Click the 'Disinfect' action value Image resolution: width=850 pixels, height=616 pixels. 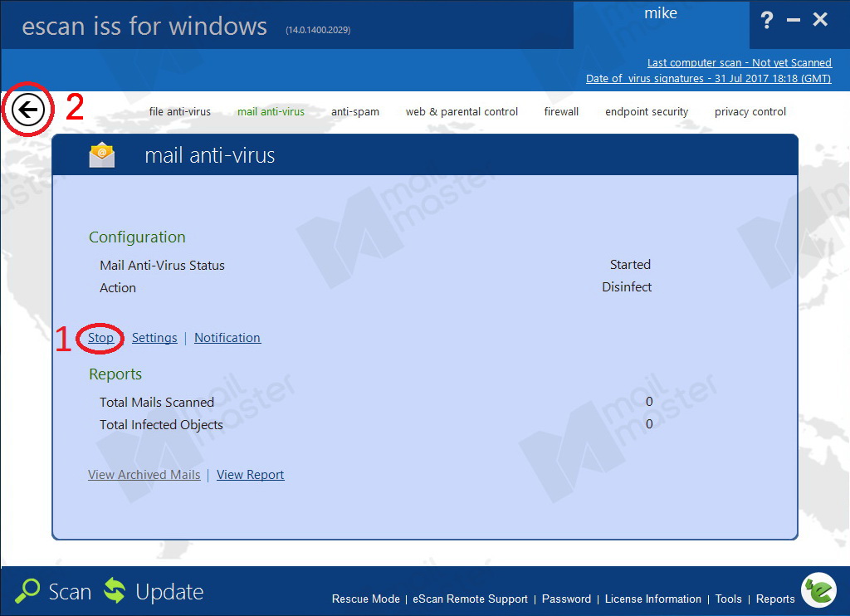pos(628,287)
